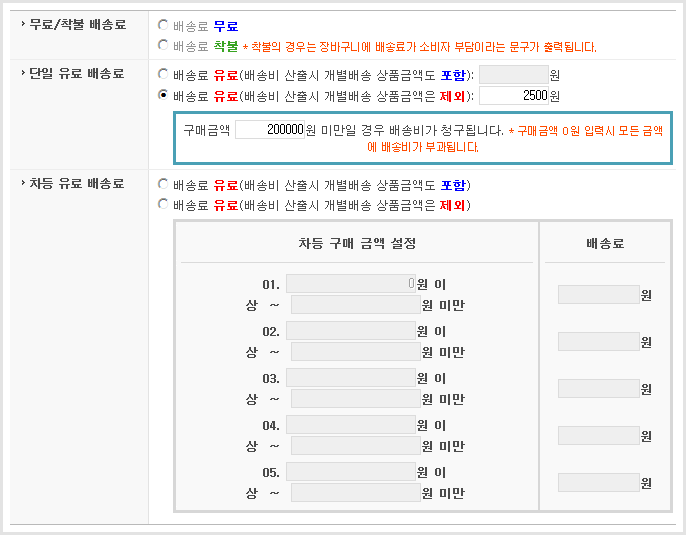Click the 배송료 field for tier 02
The image size is (686, 535).
(x=598, y=341)
